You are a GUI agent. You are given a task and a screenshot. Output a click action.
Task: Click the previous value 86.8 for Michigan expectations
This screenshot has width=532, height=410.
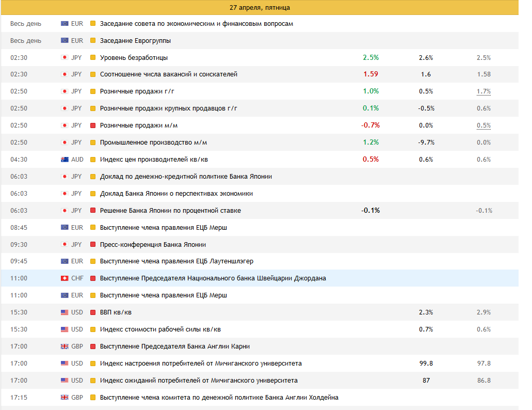tap(484, 380)
